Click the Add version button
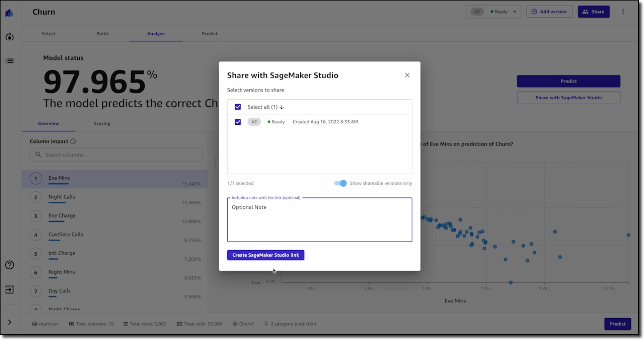 coord(549,12)
